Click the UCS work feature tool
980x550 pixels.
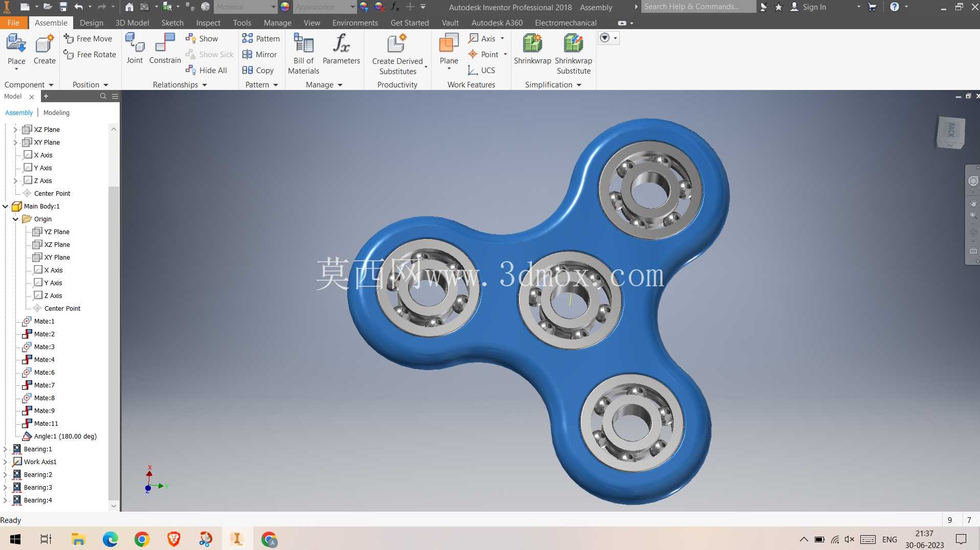click(481, 70)
